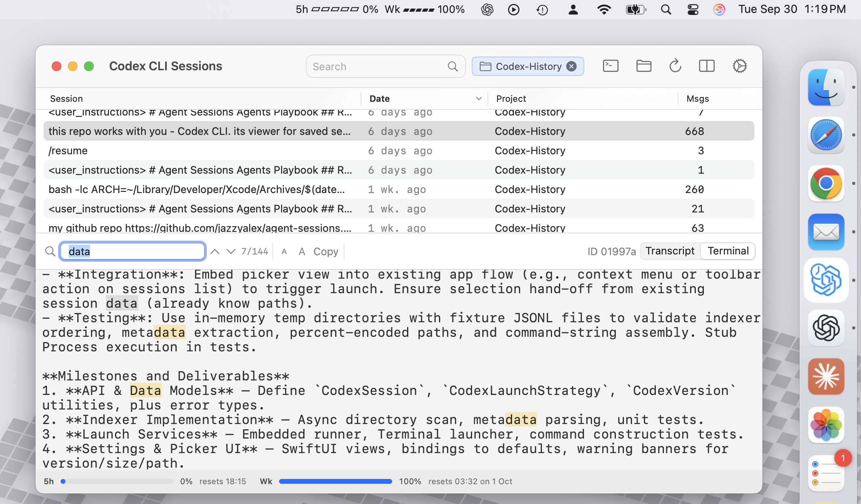Click the refresh sessions arrow icon
Image resolution: width=861 pixels, height=504 pixels.
675,66
